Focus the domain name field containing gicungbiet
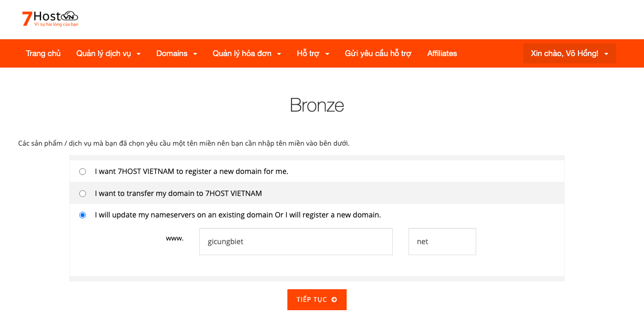 296,242
